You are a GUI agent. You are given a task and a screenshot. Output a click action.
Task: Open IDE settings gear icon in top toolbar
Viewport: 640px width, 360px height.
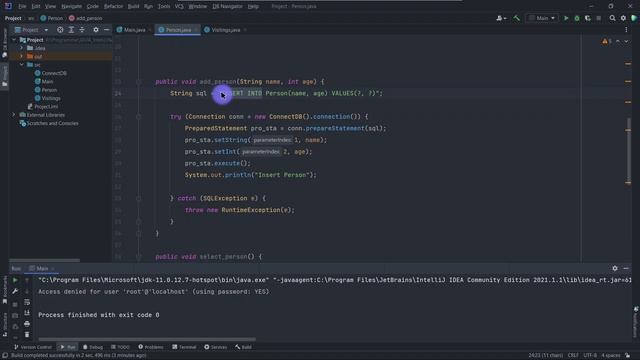tap(623, 18)
